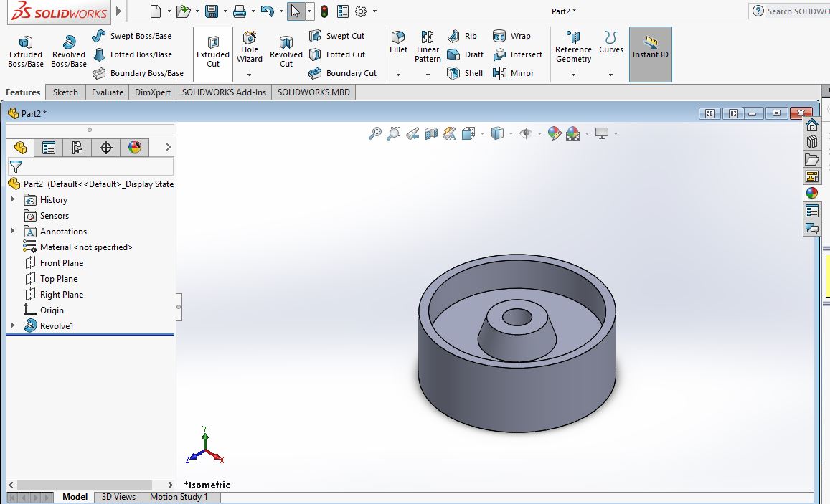Viewport: 830px width, 504px height.
Task: Switch to the PropertyManager tab
Action: [x=49, y=148]
